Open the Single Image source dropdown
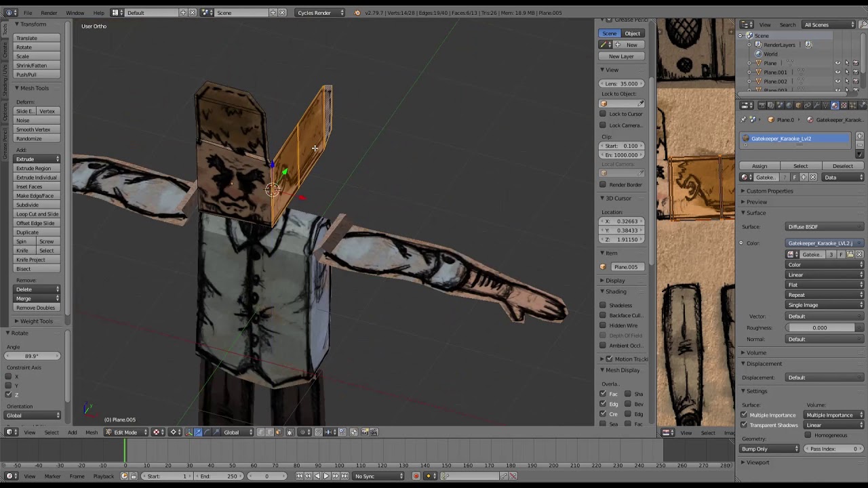The width and height of the screenshot is (868, 488). click(x=825, y=305)
